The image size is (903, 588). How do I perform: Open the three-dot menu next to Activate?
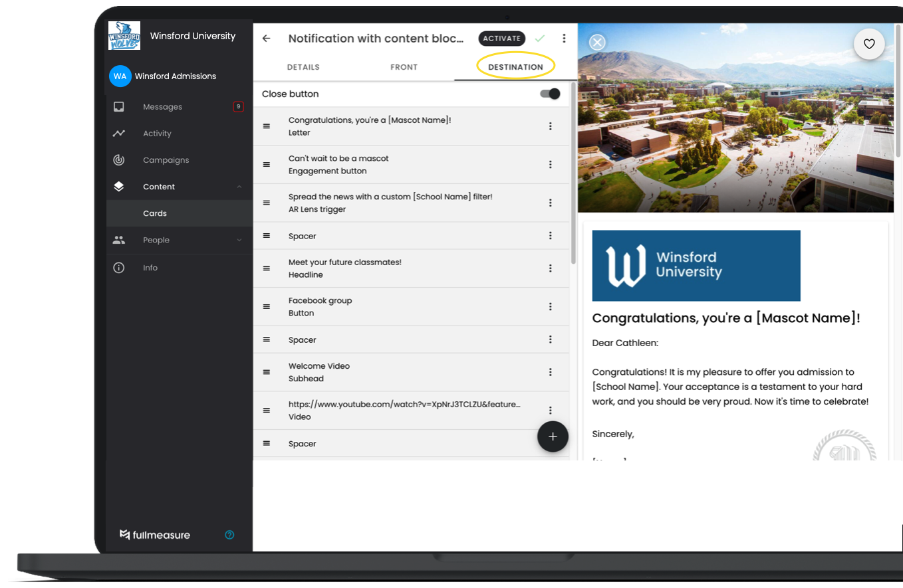[x=564, y=39]
